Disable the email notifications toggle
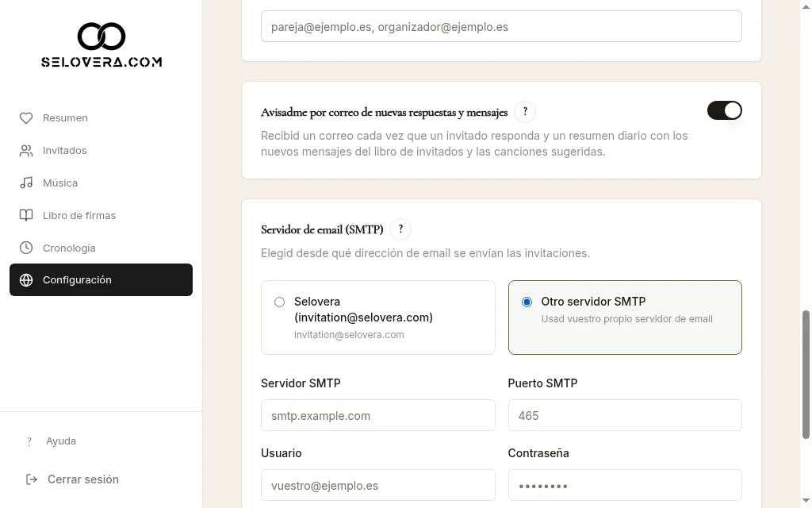 (725, 110)
